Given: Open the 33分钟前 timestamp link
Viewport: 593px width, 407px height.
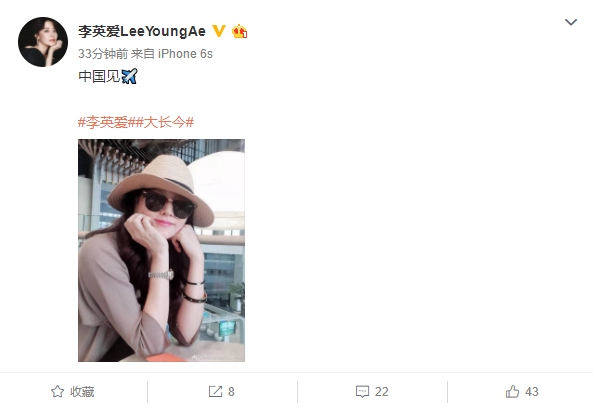Looking at the screenshot, I should (103, 54).
